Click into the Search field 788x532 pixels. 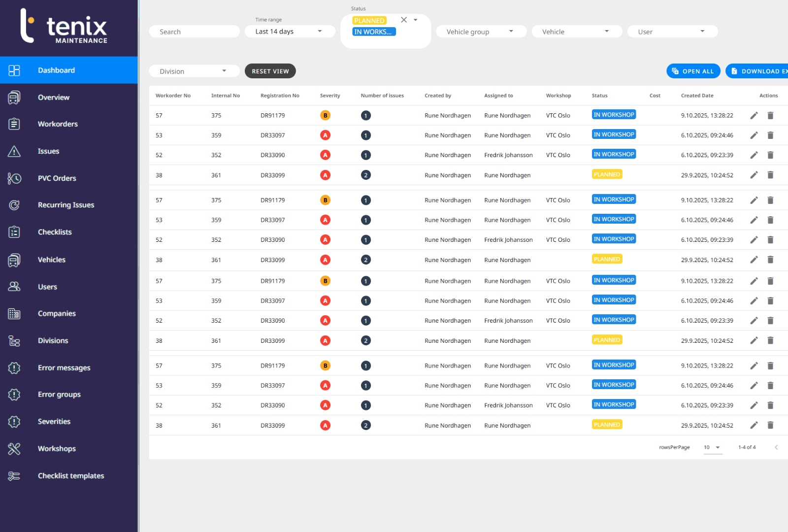tap(194, 32)
